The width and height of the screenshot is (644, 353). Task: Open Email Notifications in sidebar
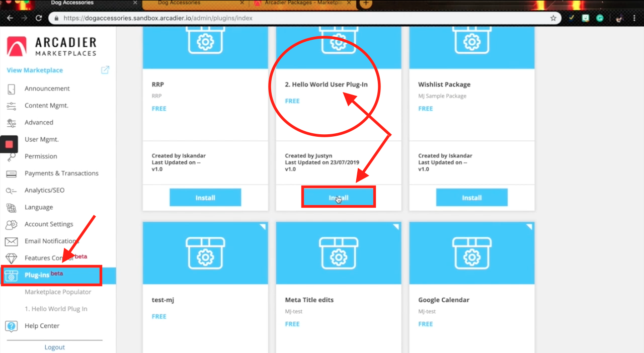click(52, 241)
